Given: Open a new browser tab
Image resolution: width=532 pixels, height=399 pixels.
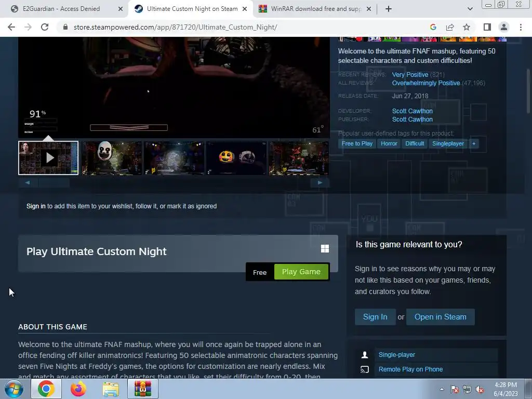Looking at the screenshot, I should click(389, 9).
